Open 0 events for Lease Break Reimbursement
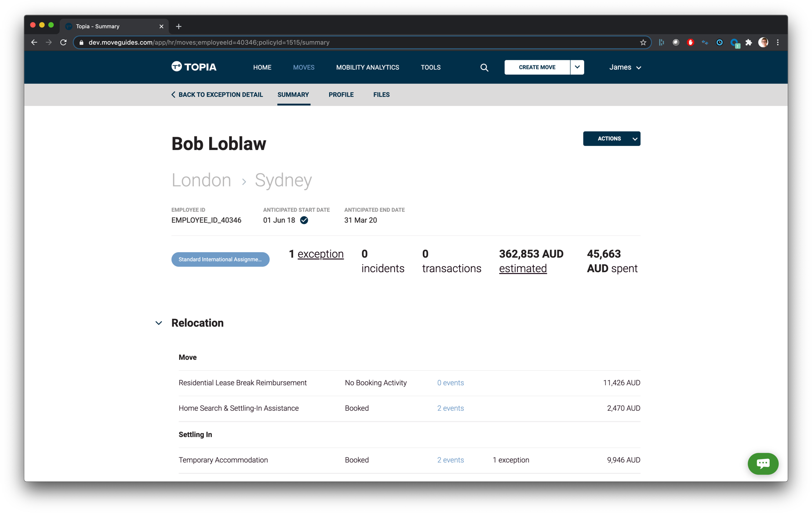This screenshot has width=812, height=513. (x=451, y=383)
